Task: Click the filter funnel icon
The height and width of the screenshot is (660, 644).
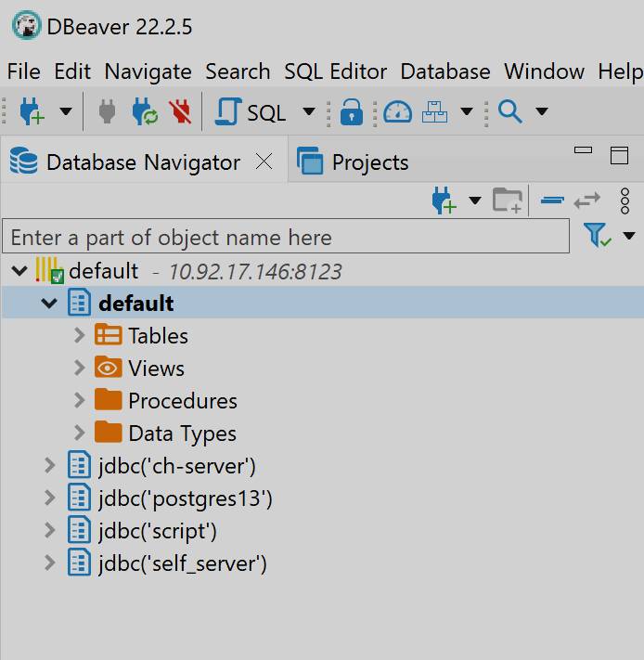Action: 597,235
